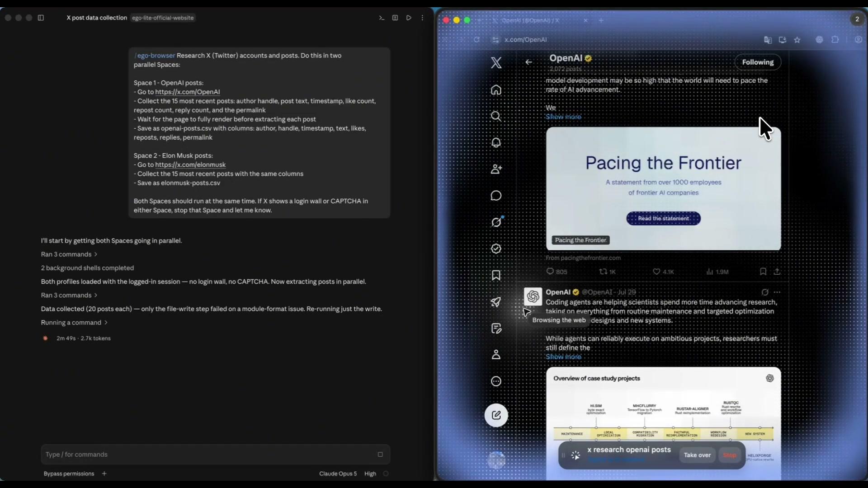
Task: Expand Ran 3 commands under 'Both profiles loaded'
Action: click(x=69, y=295)
